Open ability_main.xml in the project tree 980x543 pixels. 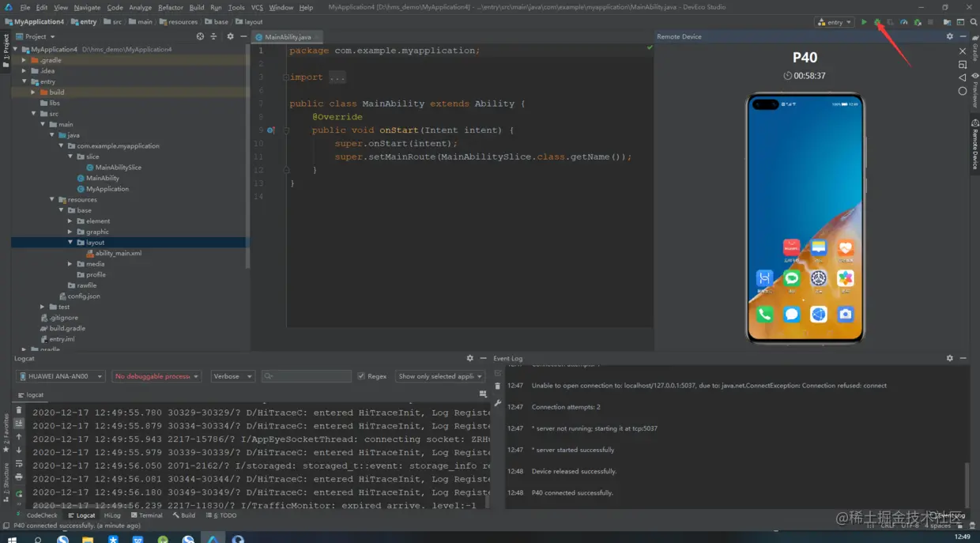(x=114, y=253)
